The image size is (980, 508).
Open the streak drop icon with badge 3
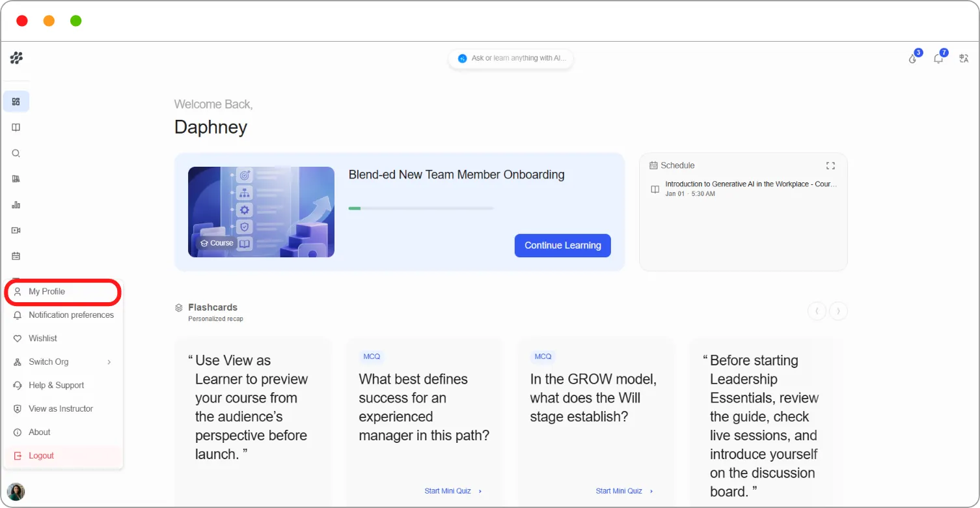click(x=913, y=58)
